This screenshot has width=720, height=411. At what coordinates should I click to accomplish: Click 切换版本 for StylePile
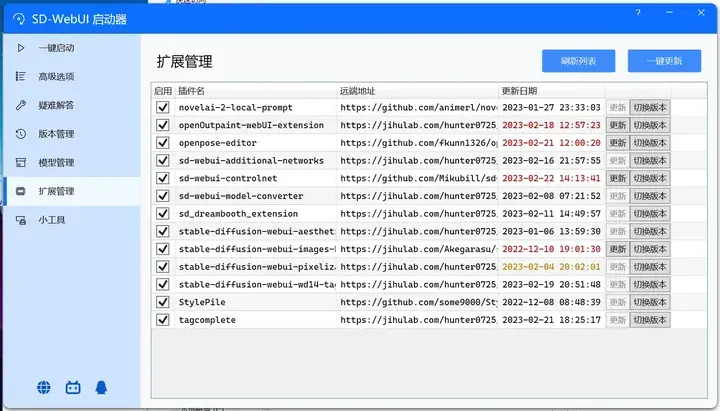tap(650, 302)
